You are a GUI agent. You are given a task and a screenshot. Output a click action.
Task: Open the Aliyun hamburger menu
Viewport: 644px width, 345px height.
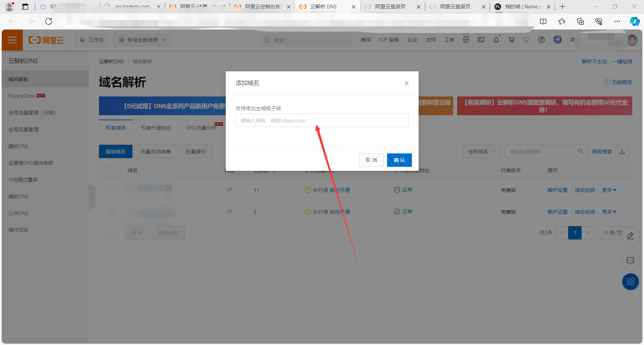[x=12, y=40]
